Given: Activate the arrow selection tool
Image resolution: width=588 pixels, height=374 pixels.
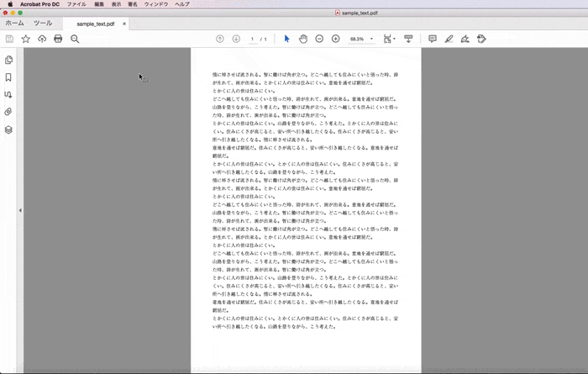Looking at the screenshot, I should tap(286, 39).
